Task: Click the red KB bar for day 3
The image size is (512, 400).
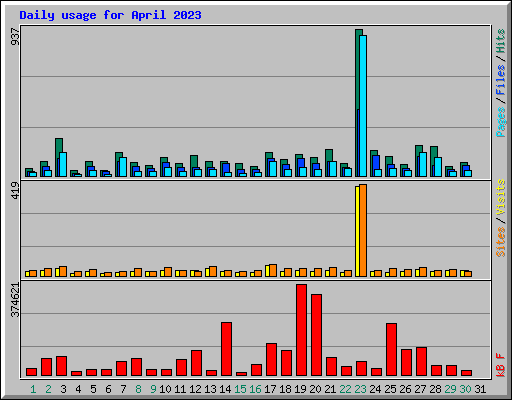Action: (61, 366)
